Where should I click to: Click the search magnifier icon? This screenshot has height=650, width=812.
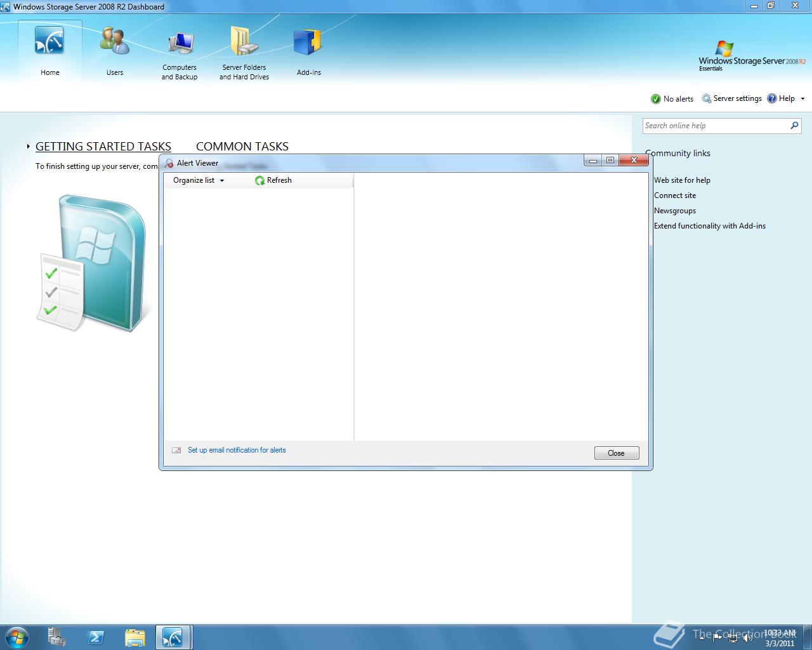point(794,126)
